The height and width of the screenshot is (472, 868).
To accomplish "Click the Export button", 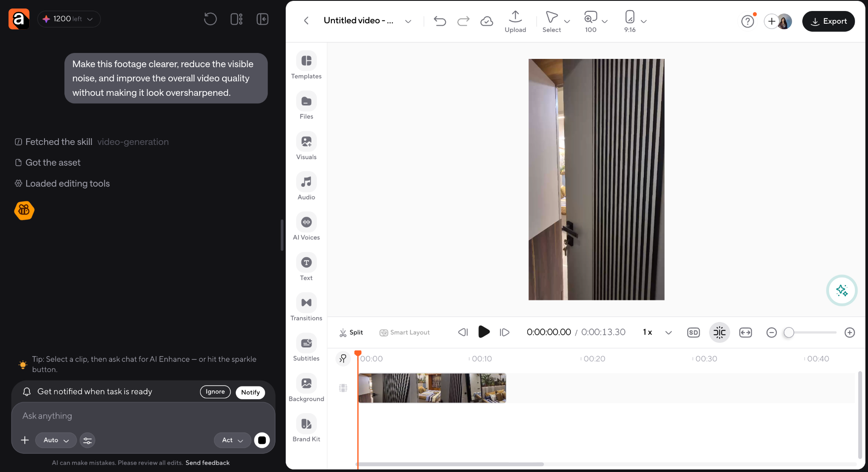I will [x=828, y=21].
